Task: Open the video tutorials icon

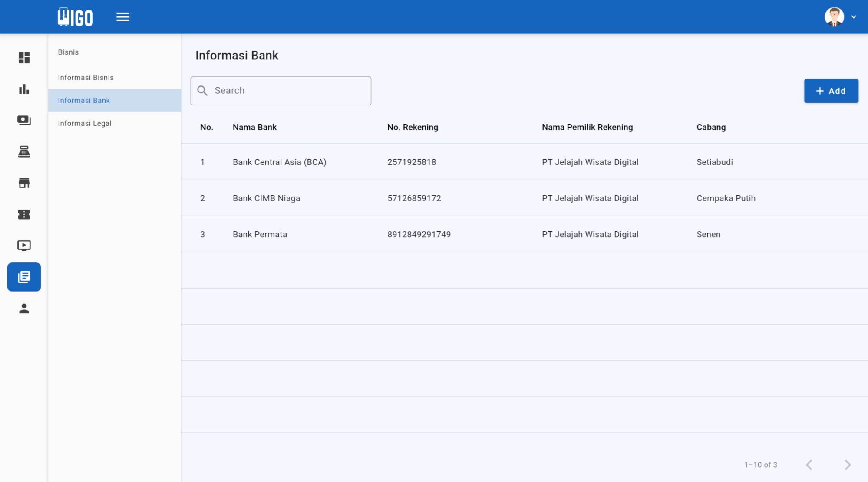Action: click(24, 245)
